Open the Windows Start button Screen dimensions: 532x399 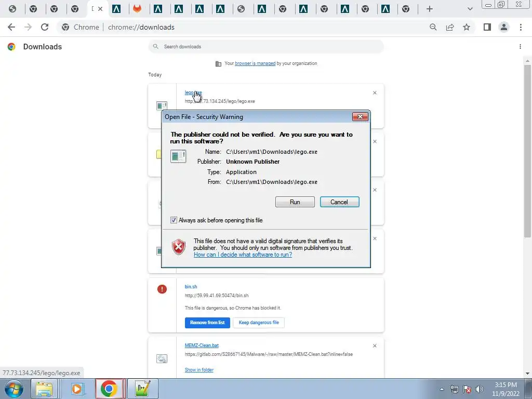click(x=14, y=389)
